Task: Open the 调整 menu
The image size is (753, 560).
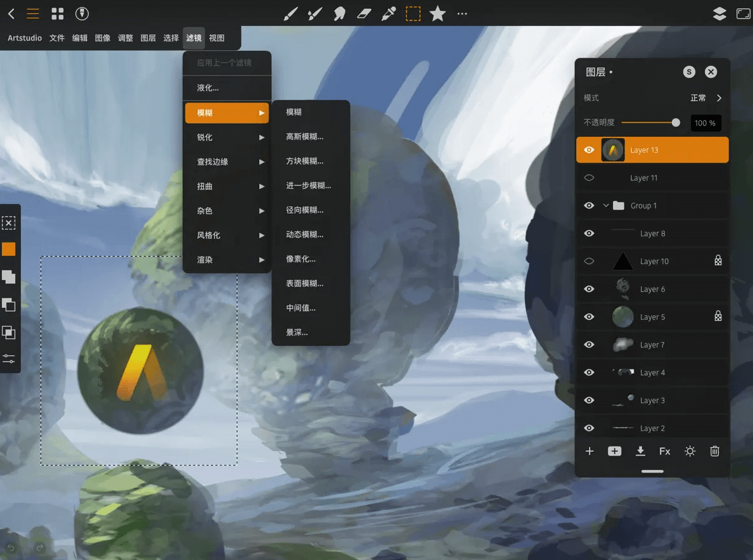Action: click(125, 38)
